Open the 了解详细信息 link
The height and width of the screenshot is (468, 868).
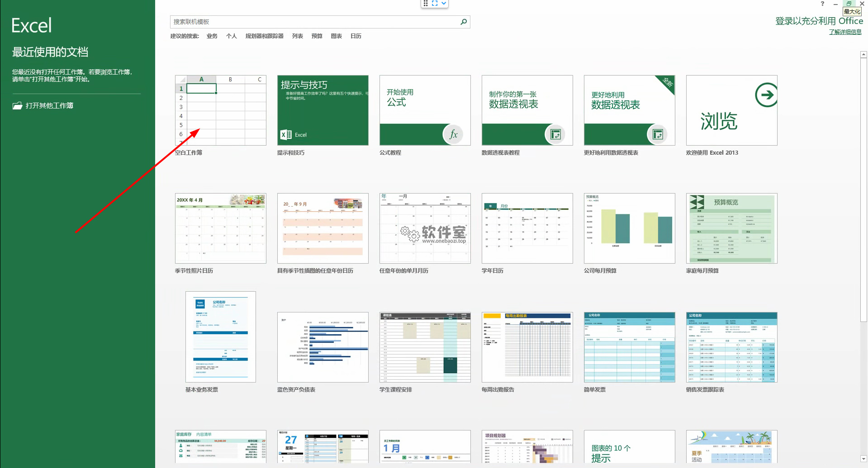[x=845, y=32]
